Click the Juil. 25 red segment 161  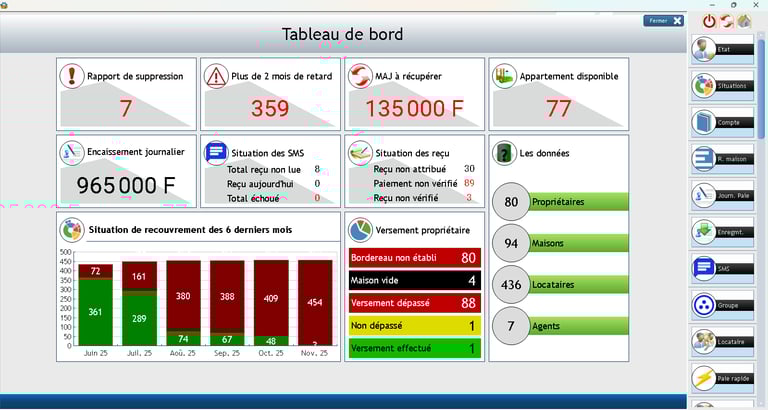[x=139, y=276]
